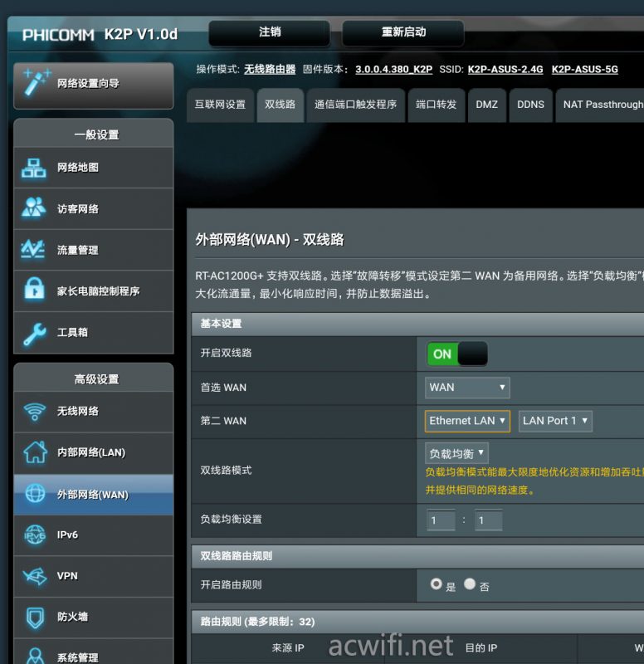Image resolution: width=644 pixels, height=664 pixels.
Task: Click the VPN arrows icon
Action: click(x=35, y=576)
